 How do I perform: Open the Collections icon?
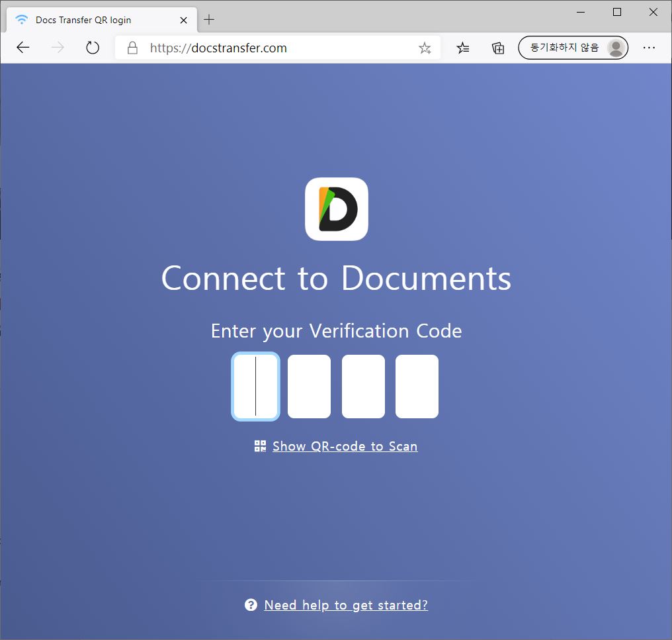coord(497,48)
